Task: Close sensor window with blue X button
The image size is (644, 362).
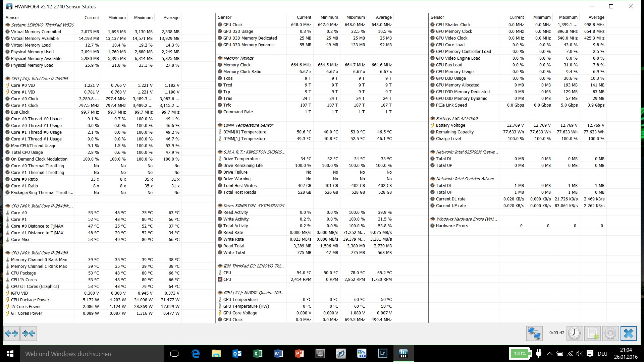Action: coord(628,333)
